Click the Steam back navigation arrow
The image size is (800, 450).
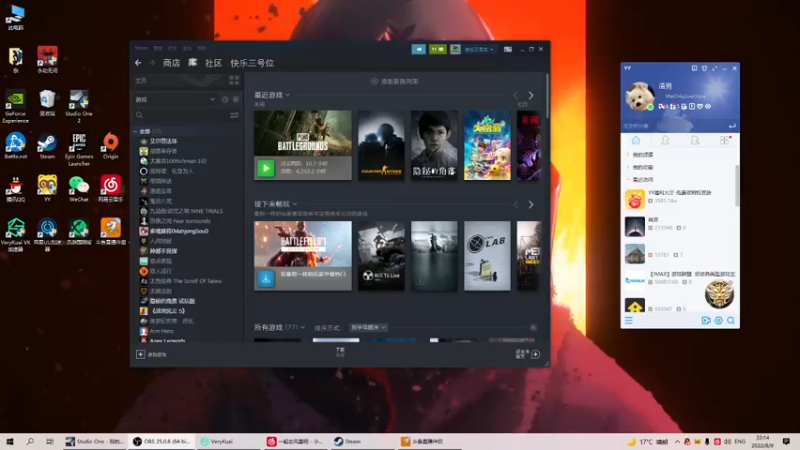click(x=138, y=63)
